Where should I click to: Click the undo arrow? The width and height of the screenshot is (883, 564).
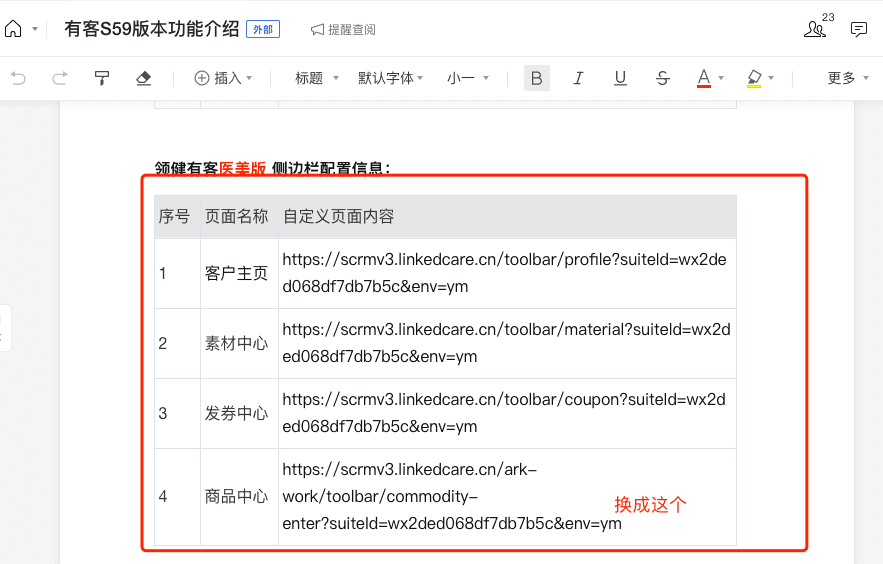18,78
